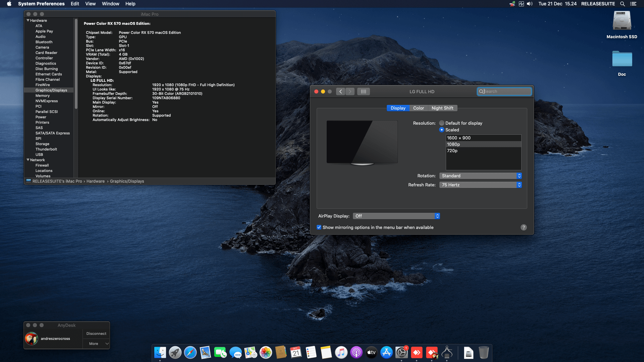This screenshot has width=644, height=362.
Task: Choose 720p resolution
Action: pos(483,150)
